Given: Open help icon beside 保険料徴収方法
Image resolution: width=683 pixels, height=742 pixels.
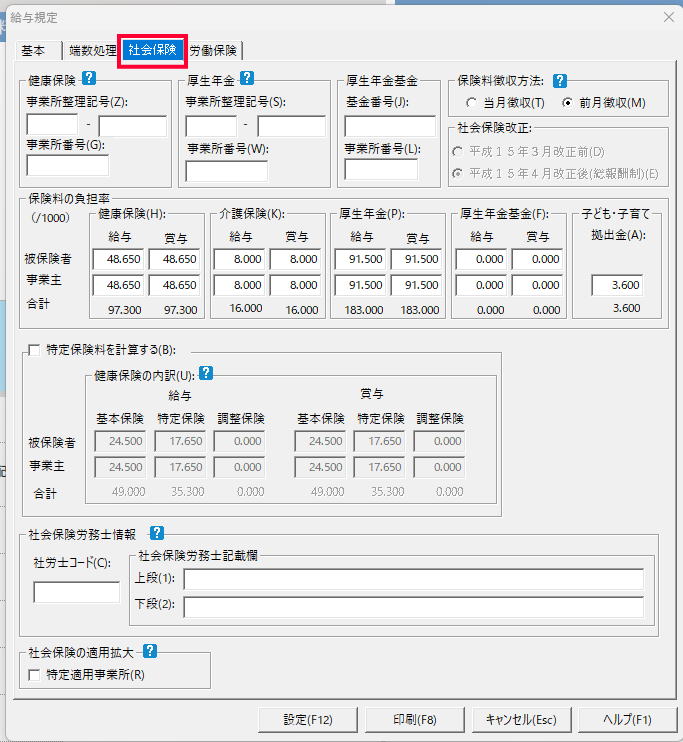Looking at the screenshot, I should tap(560, 81).
